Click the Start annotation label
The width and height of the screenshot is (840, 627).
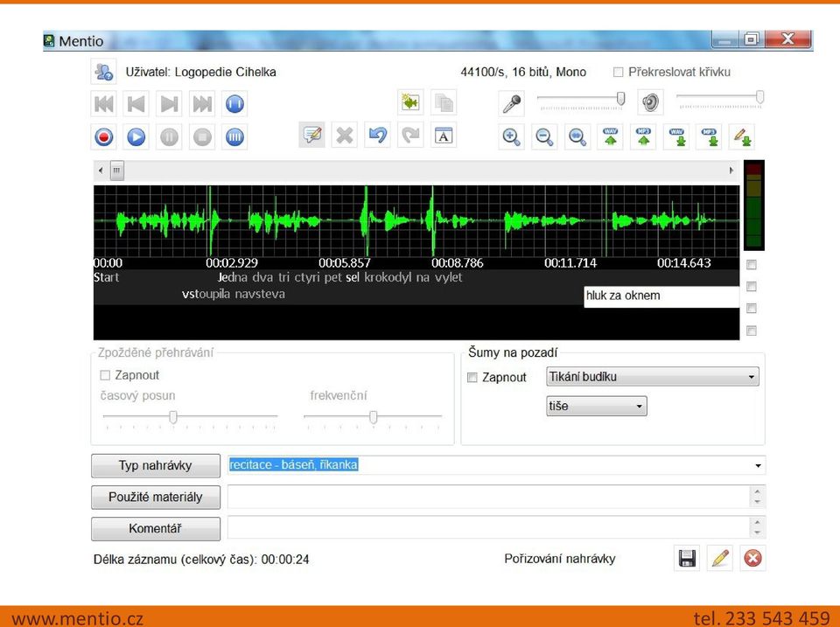[106, 277]
